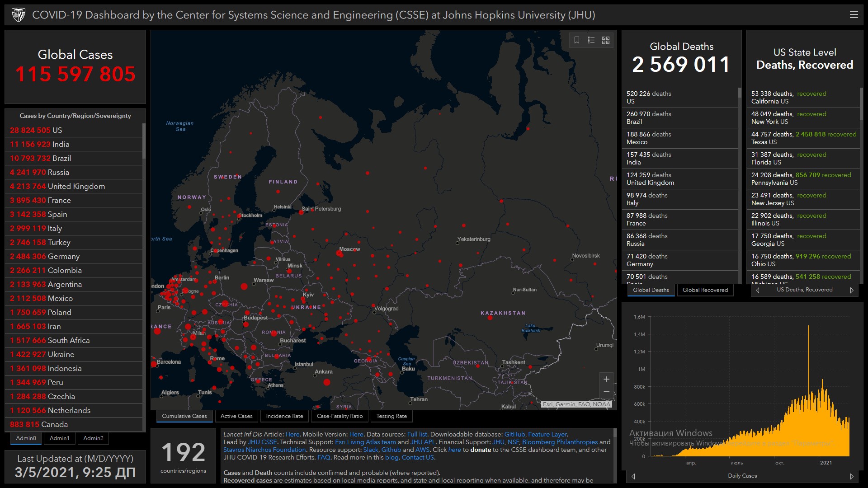The height and width of the screenshot is (488, 868).
Task: Open the basemap gallery grid icon
Action: click(x=606, y=40)
